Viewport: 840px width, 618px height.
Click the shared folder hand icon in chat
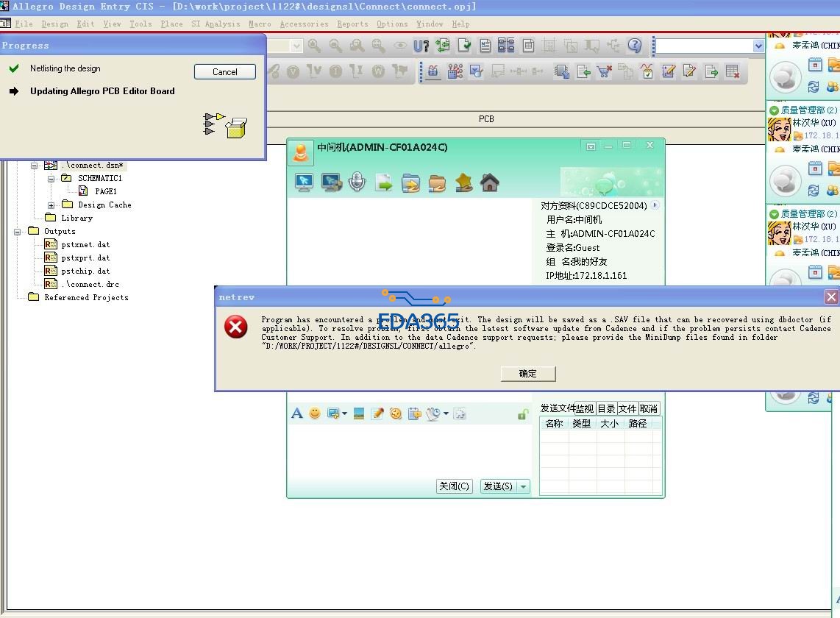437,183
